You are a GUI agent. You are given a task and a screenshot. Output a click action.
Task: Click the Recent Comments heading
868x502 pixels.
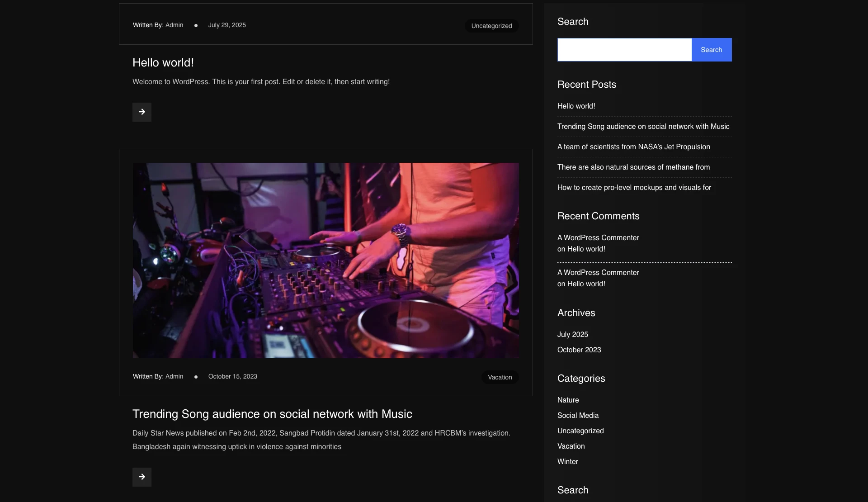tap(598, 216)
